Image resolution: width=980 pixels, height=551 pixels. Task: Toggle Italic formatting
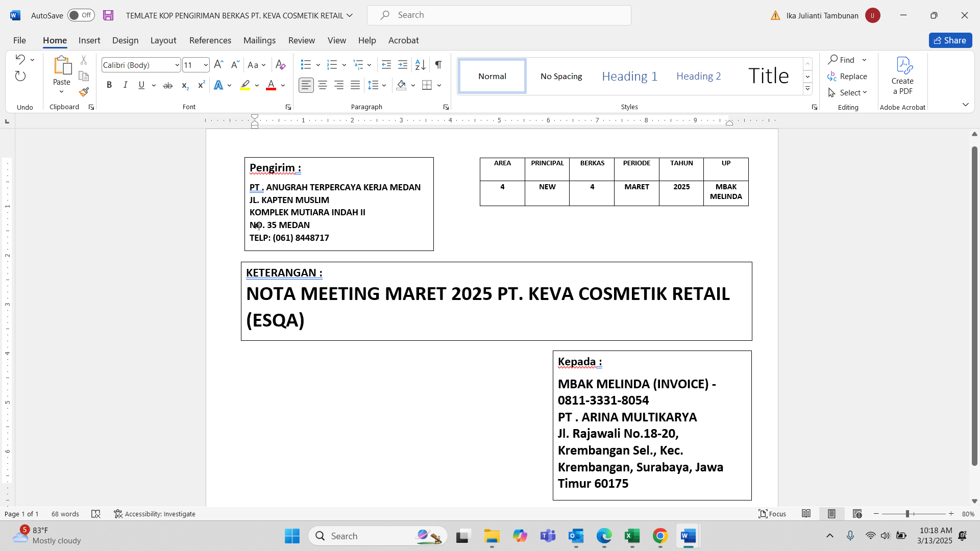pyautogui.click(x=125, y=85)
